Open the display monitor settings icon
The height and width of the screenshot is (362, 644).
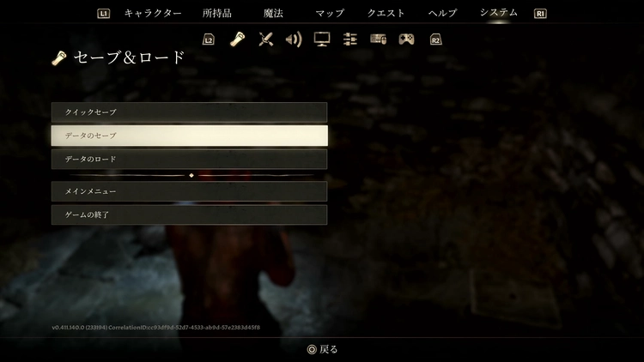tap(322, 39)
